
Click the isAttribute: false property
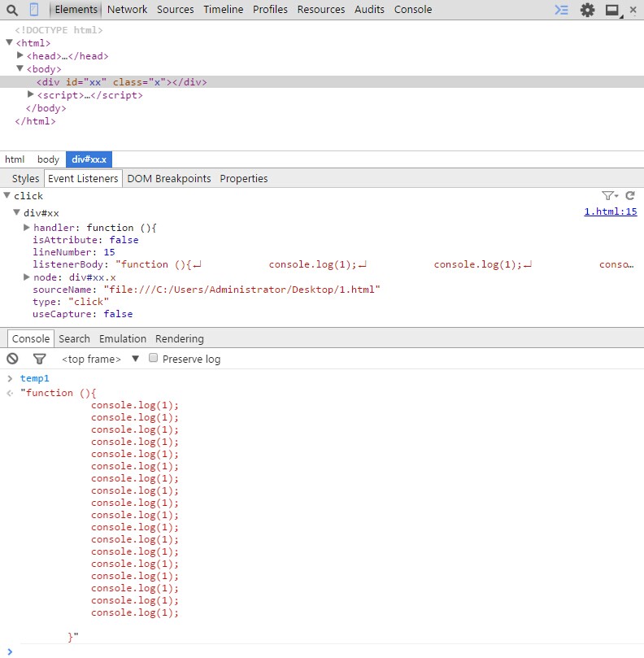click(x=85, y=240)
